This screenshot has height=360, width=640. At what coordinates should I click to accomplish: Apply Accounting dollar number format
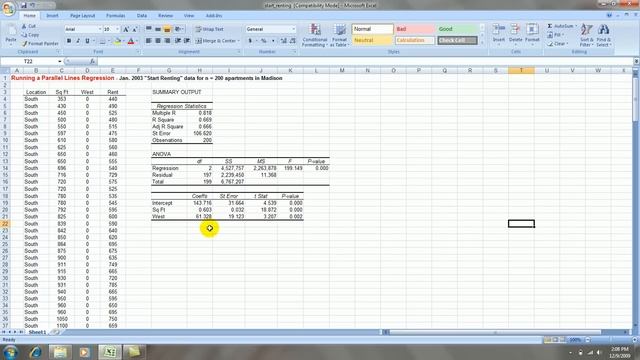coord(250,41)
